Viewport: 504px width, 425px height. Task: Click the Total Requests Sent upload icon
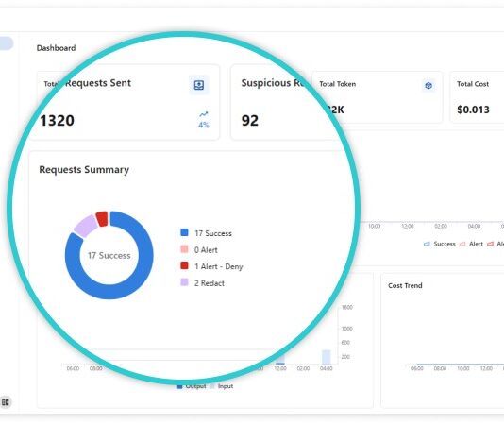click(x=199, y=85)
